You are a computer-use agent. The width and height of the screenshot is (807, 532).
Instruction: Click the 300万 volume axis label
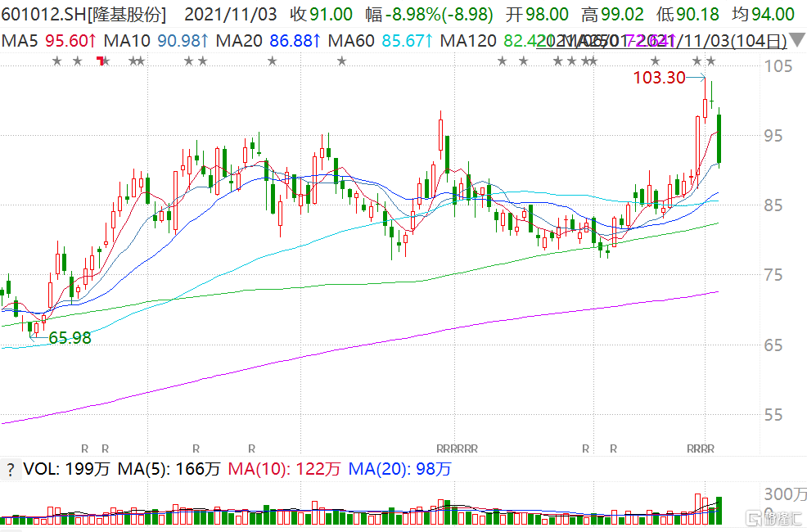(786, 494)
